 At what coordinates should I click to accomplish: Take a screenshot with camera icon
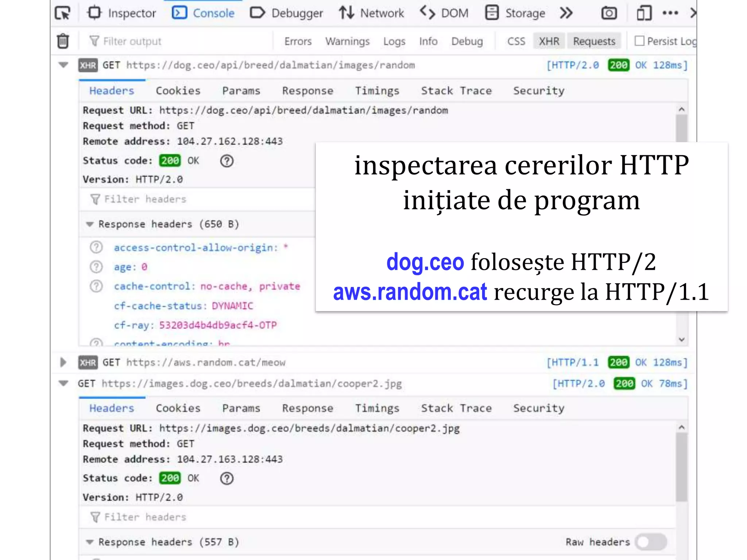(609, 13)
